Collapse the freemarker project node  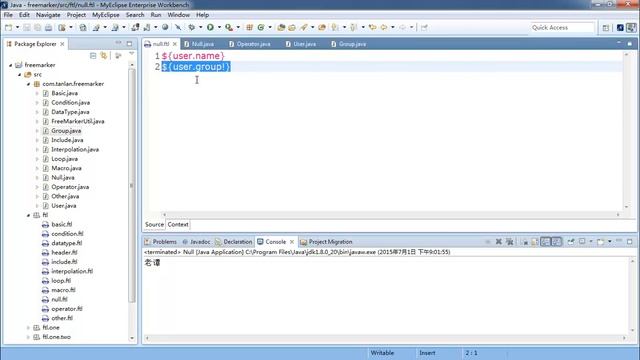coord(11,65)
